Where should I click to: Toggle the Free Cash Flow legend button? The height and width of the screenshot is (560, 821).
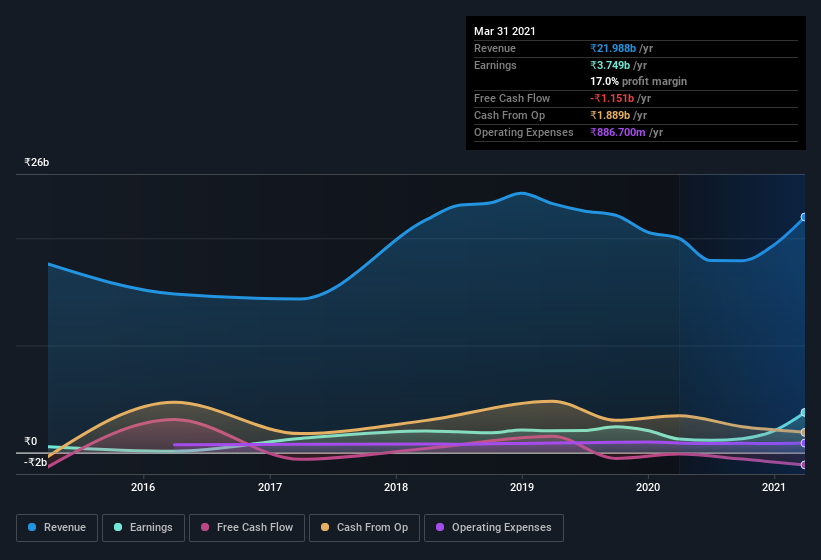pyautogui.click(x=247, y=528)
